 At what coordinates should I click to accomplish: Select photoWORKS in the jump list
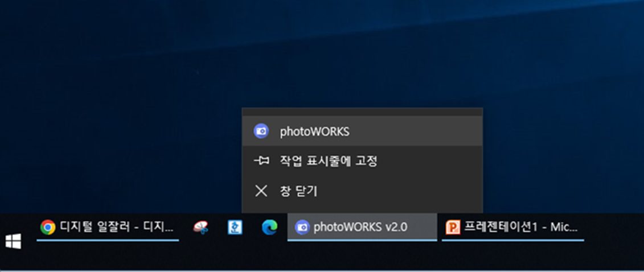coord(362,131)
